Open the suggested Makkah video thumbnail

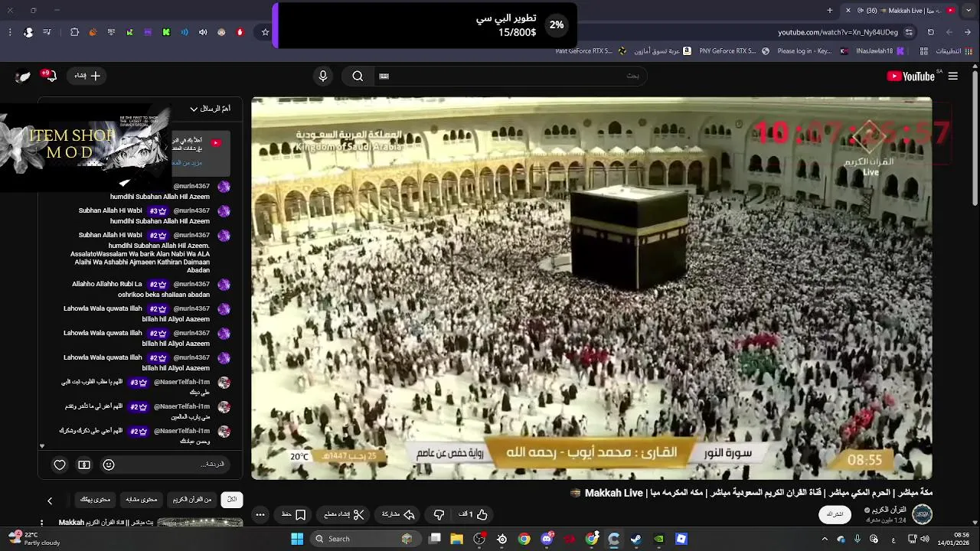201,523
